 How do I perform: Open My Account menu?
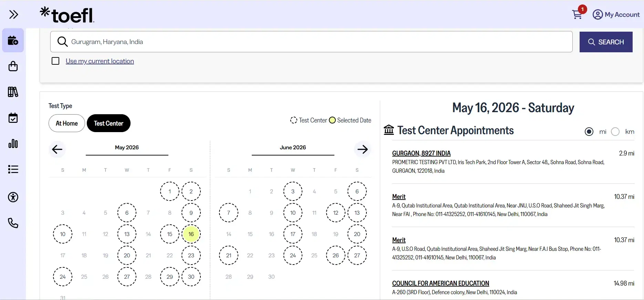click(616, 14)
